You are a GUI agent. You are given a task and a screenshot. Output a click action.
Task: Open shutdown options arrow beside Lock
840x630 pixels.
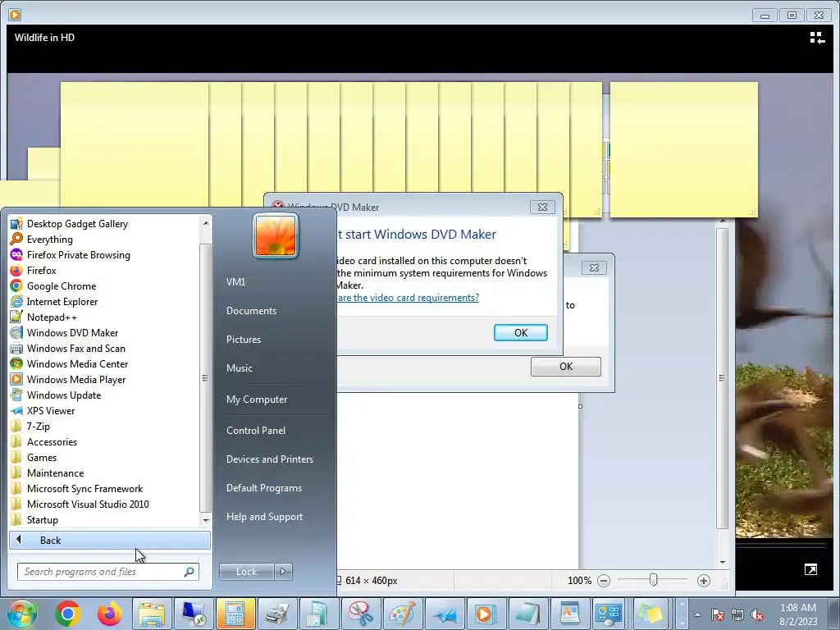[283, 572]
